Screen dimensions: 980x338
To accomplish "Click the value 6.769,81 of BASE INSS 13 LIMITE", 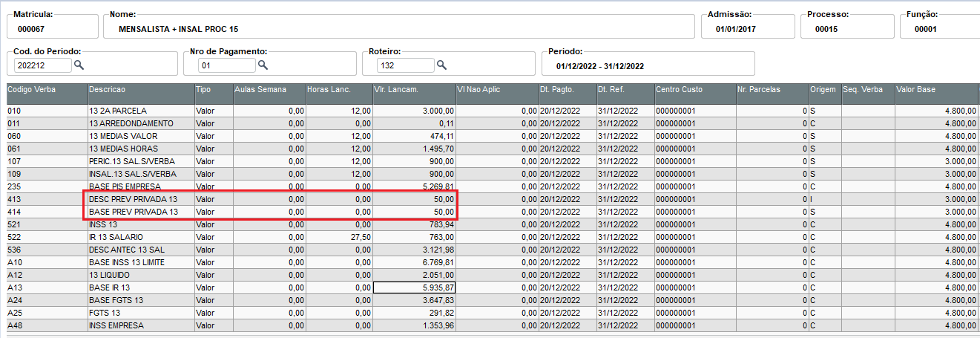I will [414, 262].
